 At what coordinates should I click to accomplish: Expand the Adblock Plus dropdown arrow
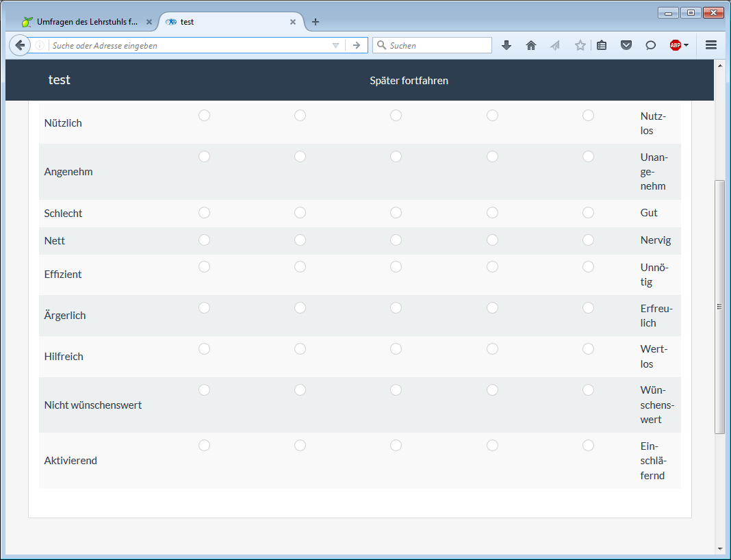pos(687,45)
